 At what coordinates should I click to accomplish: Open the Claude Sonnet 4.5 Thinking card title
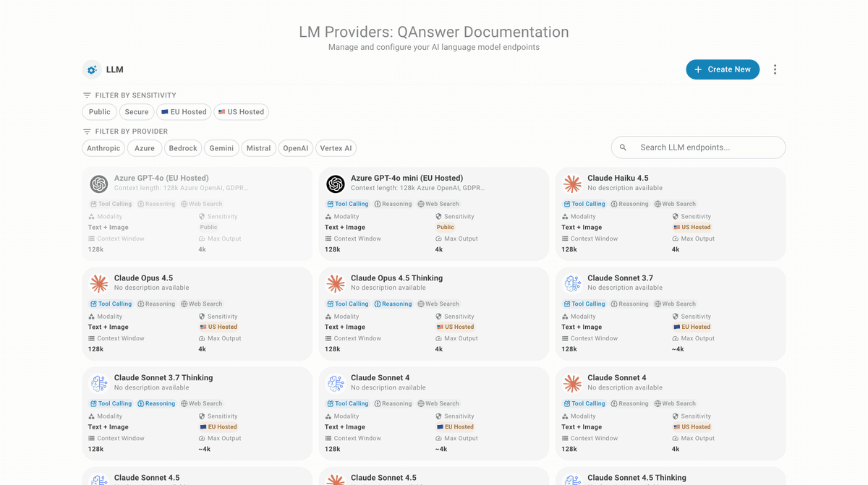coord(637,477)
